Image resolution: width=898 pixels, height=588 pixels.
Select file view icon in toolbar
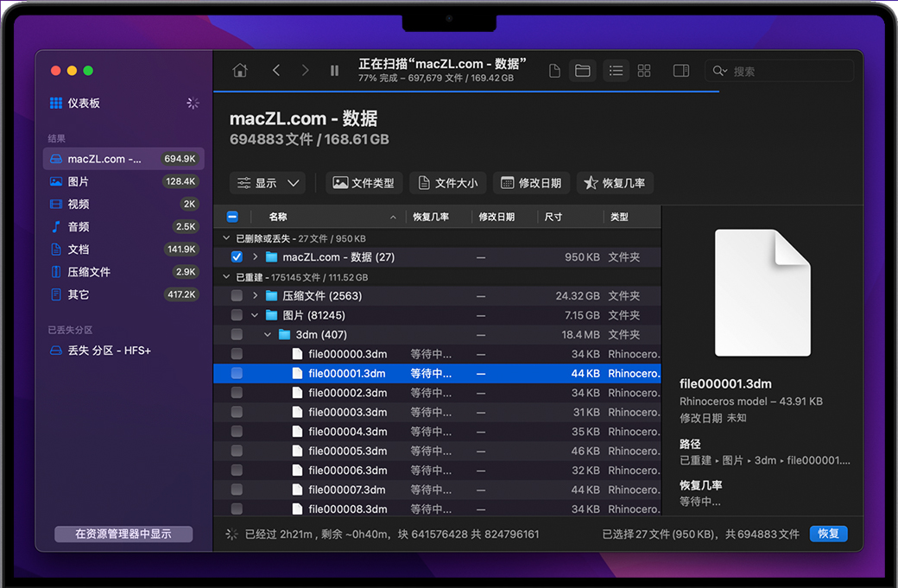[555, 71]
